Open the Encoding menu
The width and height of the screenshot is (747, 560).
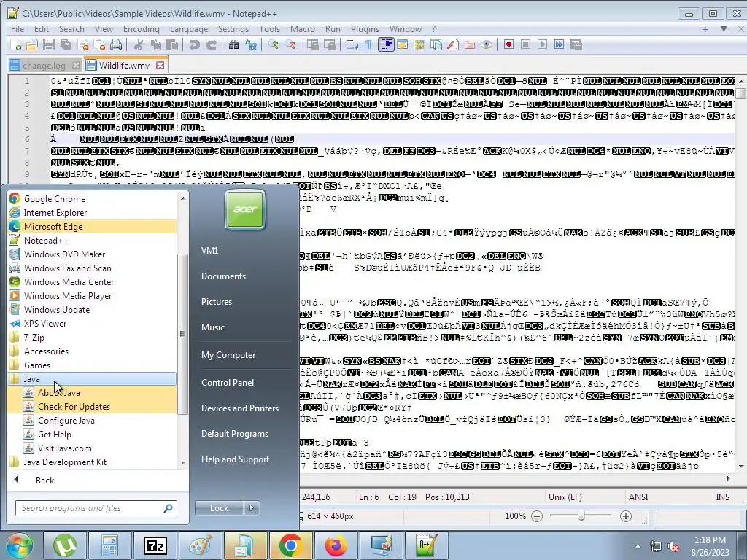pos(141,29)
